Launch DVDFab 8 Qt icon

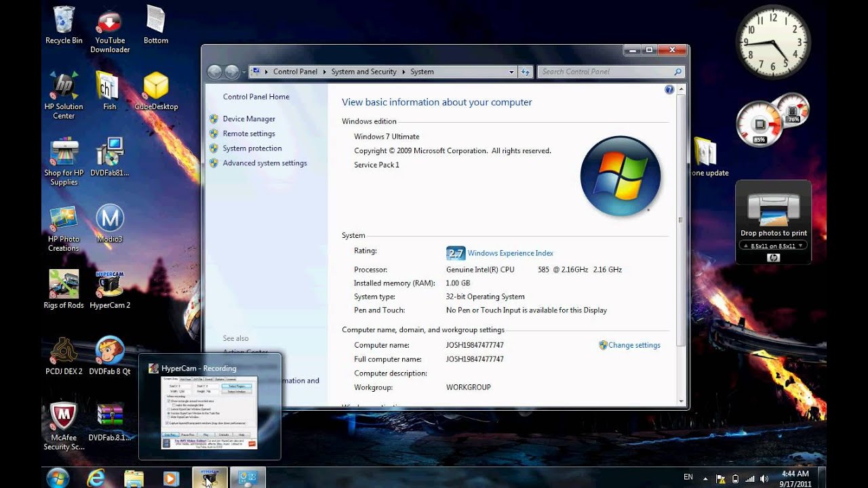[110, 356]
